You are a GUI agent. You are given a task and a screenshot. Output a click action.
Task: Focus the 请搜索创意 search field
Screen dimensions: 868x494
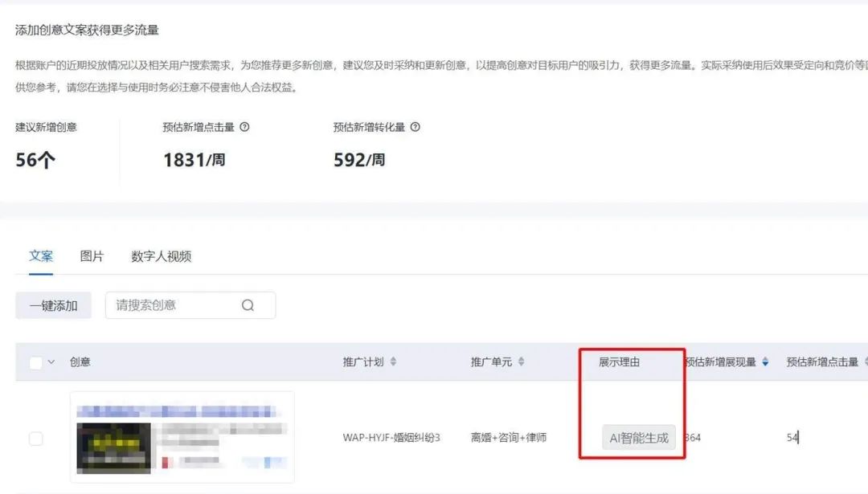coord(190,305)
